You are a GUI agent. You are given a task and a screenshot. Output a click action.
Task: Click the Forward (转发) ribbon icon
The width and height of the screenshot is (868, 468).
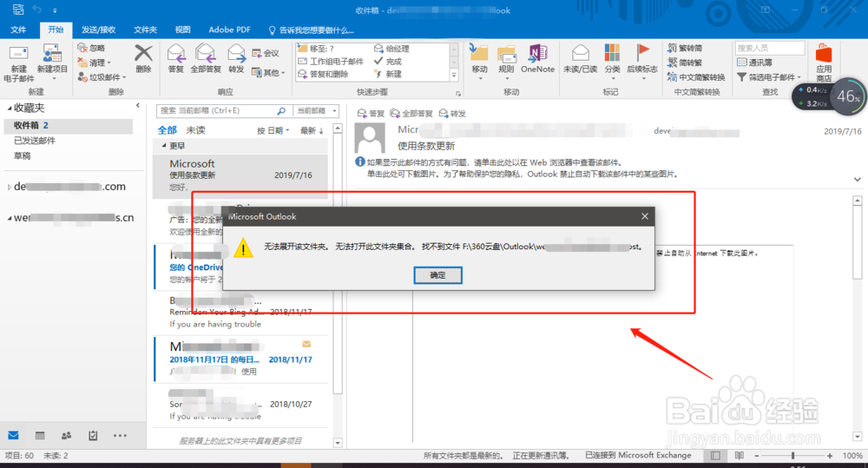tap(236, 54)
